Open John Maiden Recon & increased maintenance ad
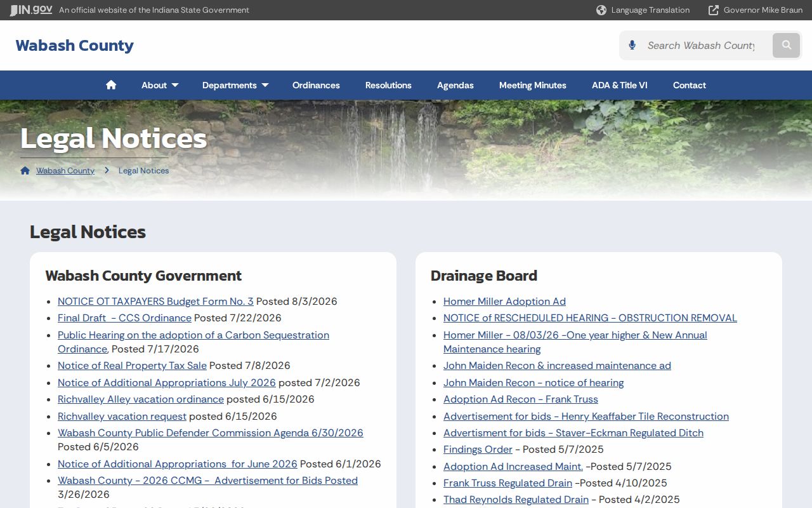The width and height of the screenshot is (812, 508). tap(557, 366)
